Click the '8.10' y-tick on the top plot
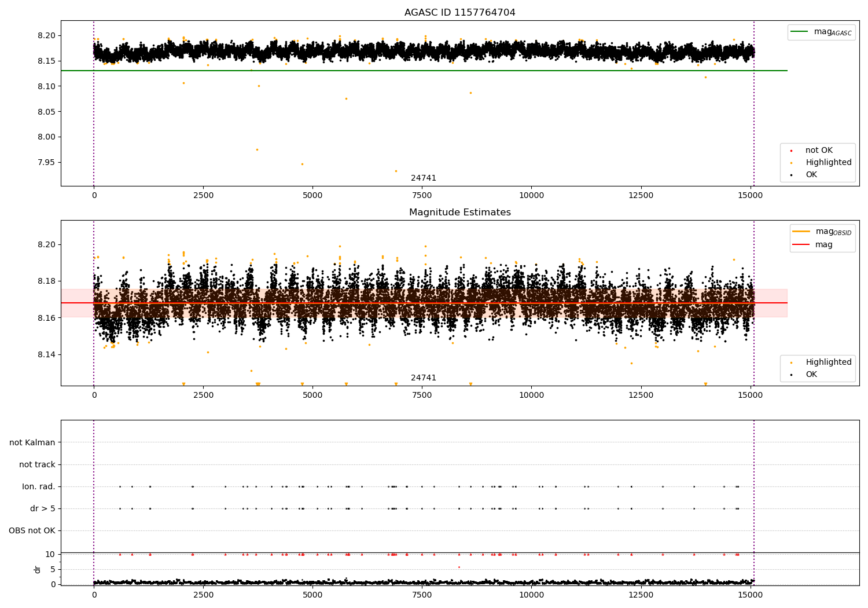 point(47,86)
